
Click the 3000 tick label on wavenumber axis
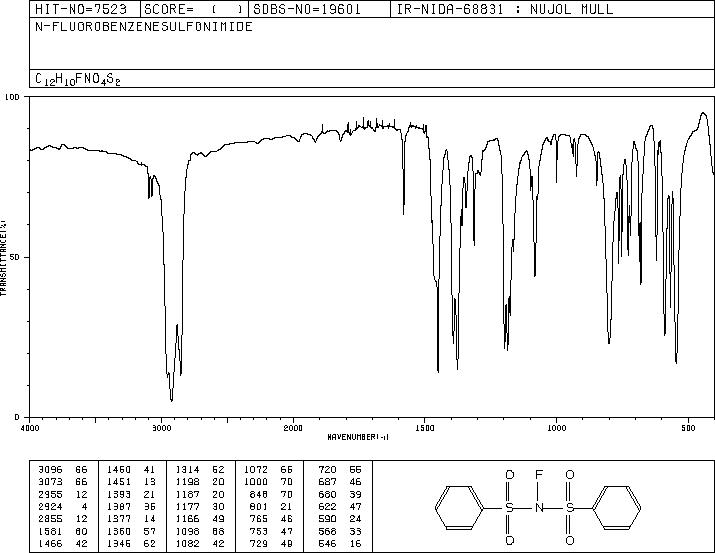[x=161, y=428]
